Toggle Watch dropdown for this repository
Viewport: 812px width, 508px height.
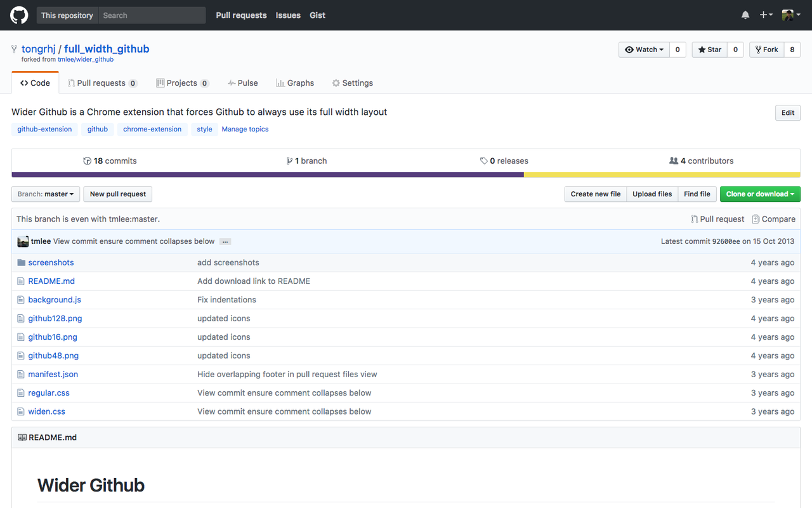[x=644, y=50]
